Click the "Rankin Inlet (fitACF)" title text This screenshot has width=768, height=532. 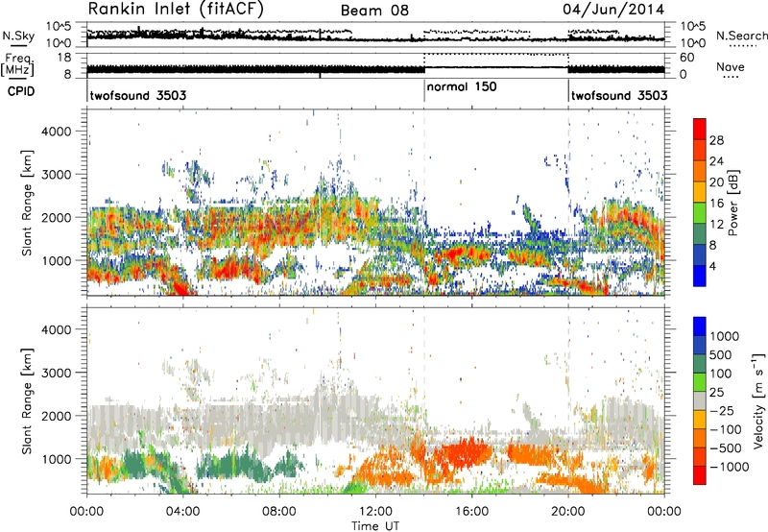pos(176,9)
